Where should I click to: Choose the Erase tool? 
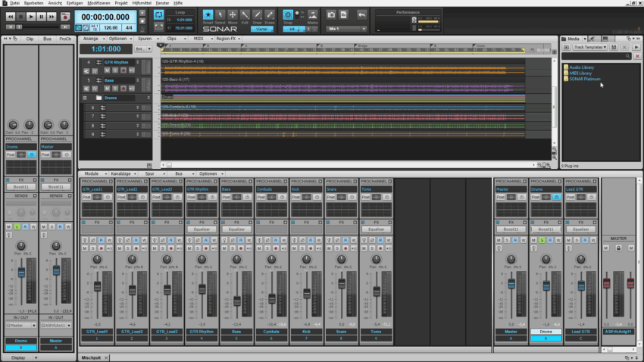[270, 15]
